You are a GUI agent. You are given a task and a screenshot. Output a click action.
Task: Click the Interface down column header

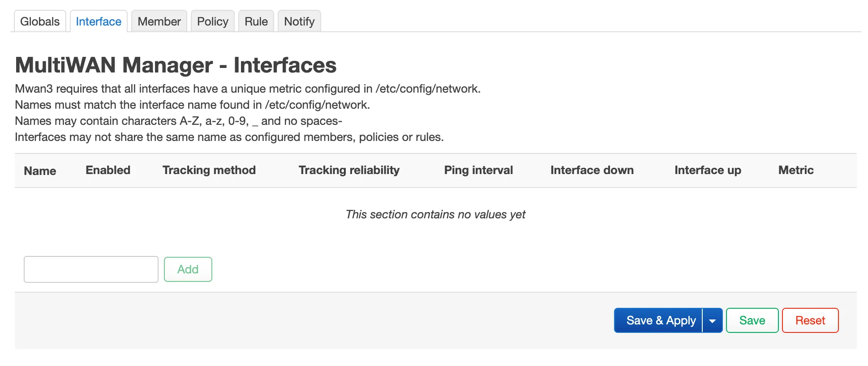click(x=592, y=170)
